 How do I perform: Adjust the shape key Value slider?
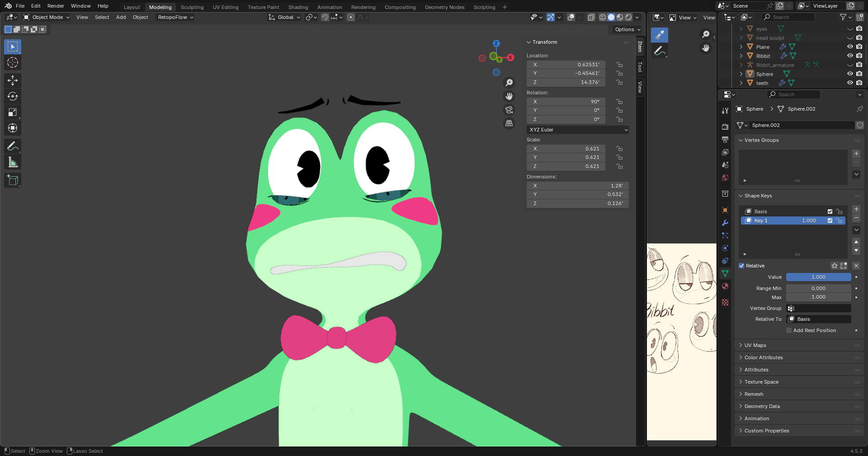coord(819,277)
